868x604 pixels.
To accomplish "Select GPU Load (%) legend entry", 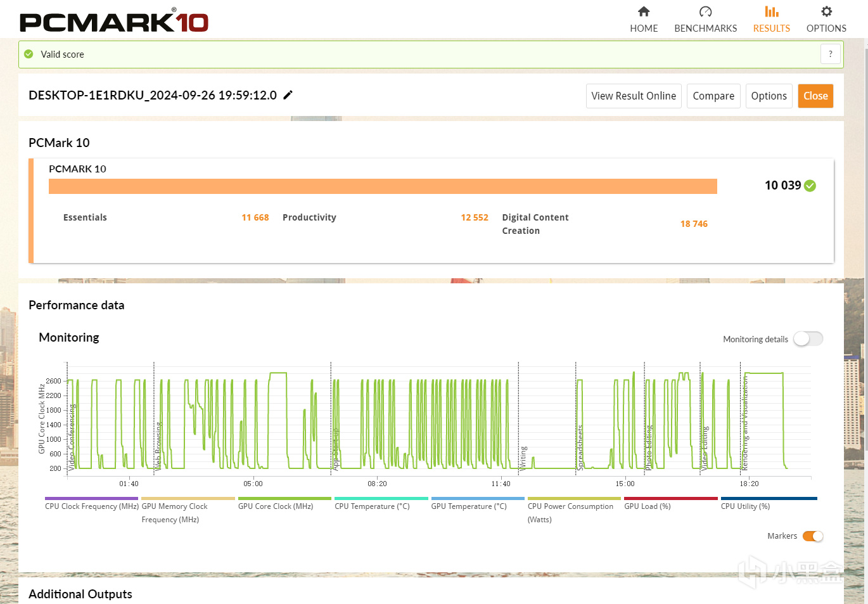I will click(671, 504).
